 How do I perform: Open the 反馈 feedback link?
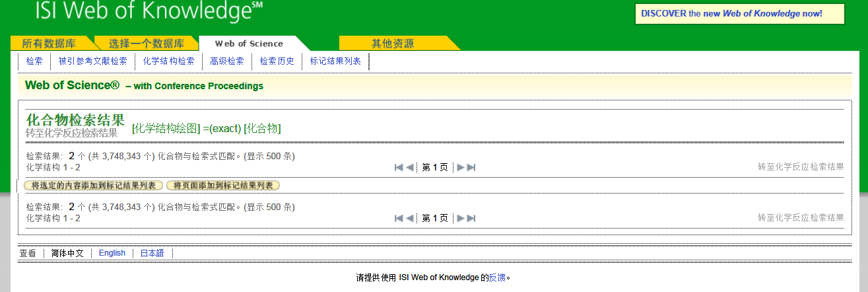click(x=497, y=278)
